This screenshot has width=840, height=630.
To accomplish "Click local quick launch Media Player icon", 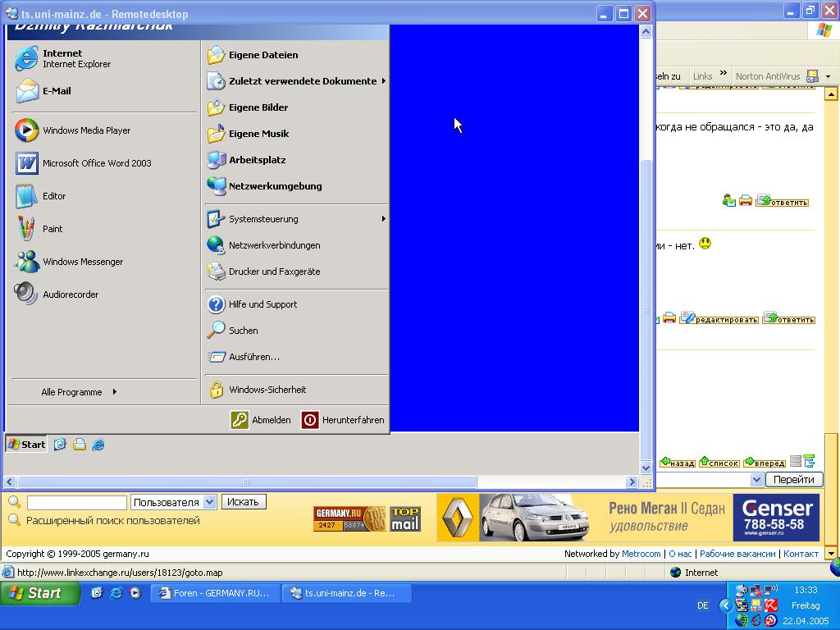I will (x=135, y=593).
